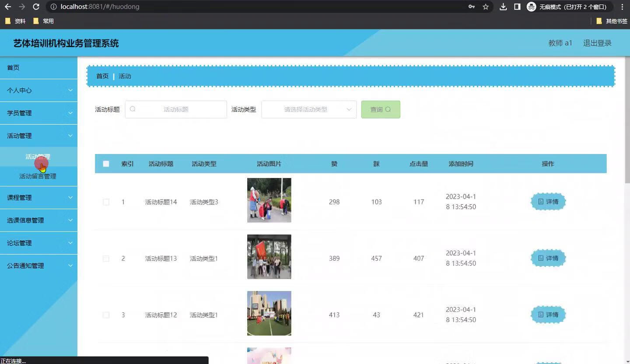Open saved passwords key icon
This screenshot has width=630, height=364.
pyautogui.click(x=472, y=7)
